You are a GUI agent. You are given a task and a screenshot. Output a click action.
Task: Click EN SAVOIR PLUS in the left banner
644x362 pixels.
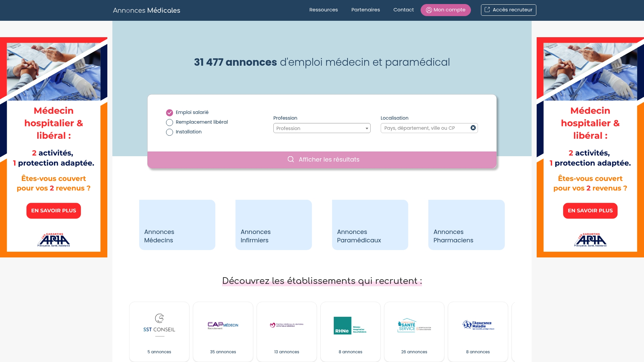point(53,210)
